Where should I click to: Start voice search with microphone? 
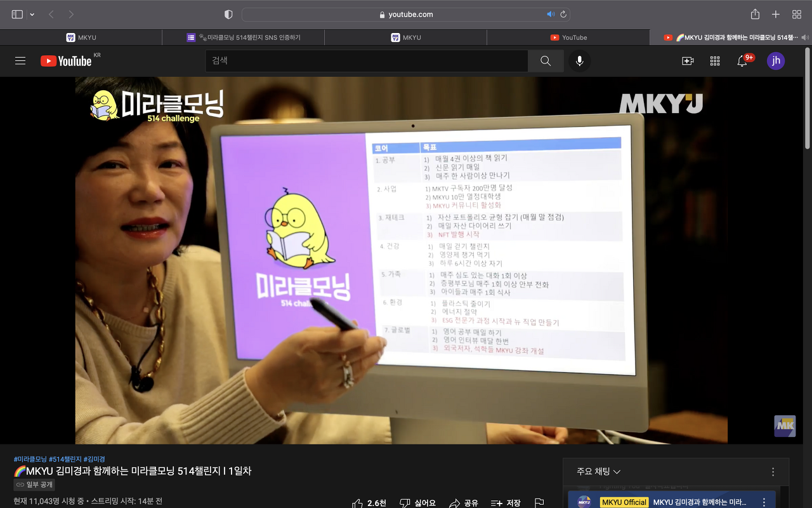click(579, 61)
